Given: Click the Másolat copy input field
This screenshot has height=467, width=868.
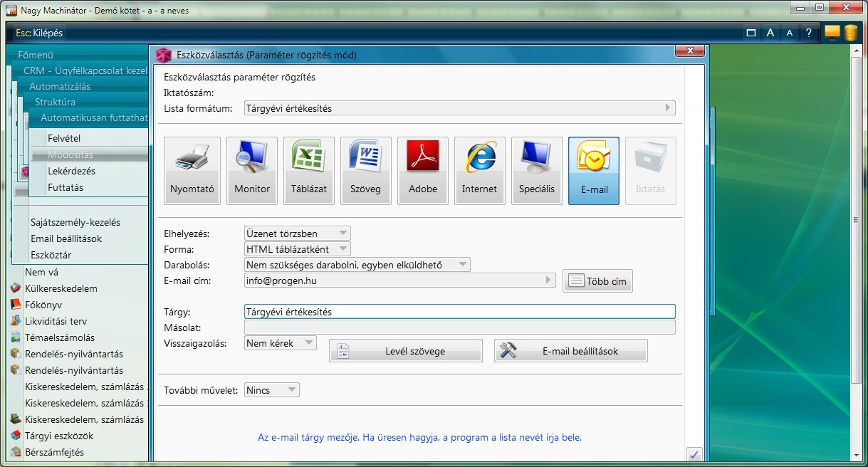Looking at the screenshot, I should 459,327.
